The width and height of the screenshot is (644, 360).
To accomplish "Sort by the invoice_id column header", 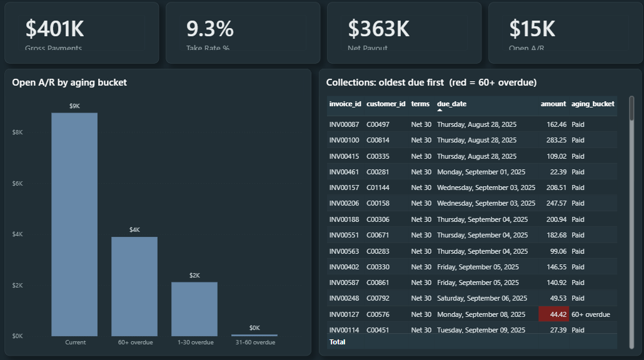I will [x=345, y=104].
